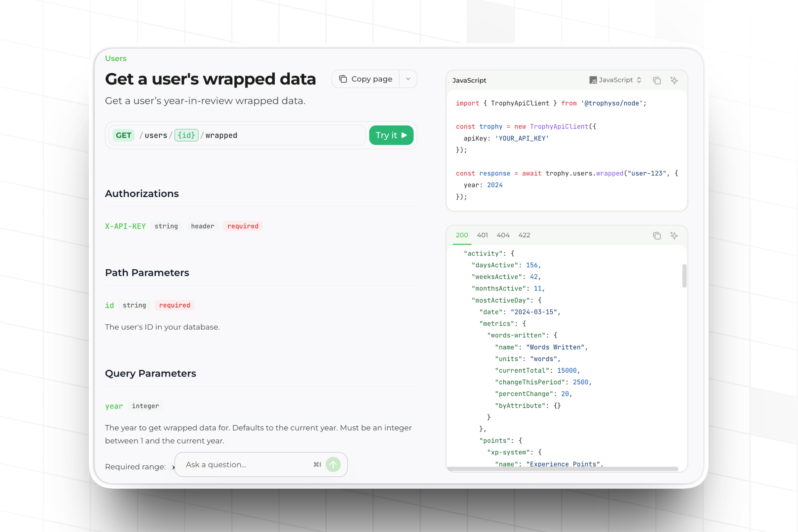This screenshot has width=798, height=532.
Task: Expand the Copy page options chevron
Action: (408, 79)
